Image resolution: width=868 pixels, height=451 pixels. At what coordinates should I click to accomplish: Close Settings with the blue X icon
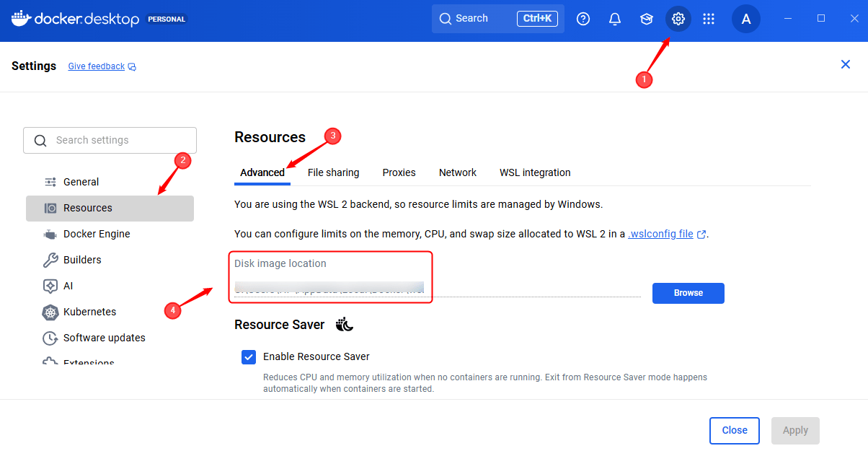pyautogui.click(x=846, y=64)
